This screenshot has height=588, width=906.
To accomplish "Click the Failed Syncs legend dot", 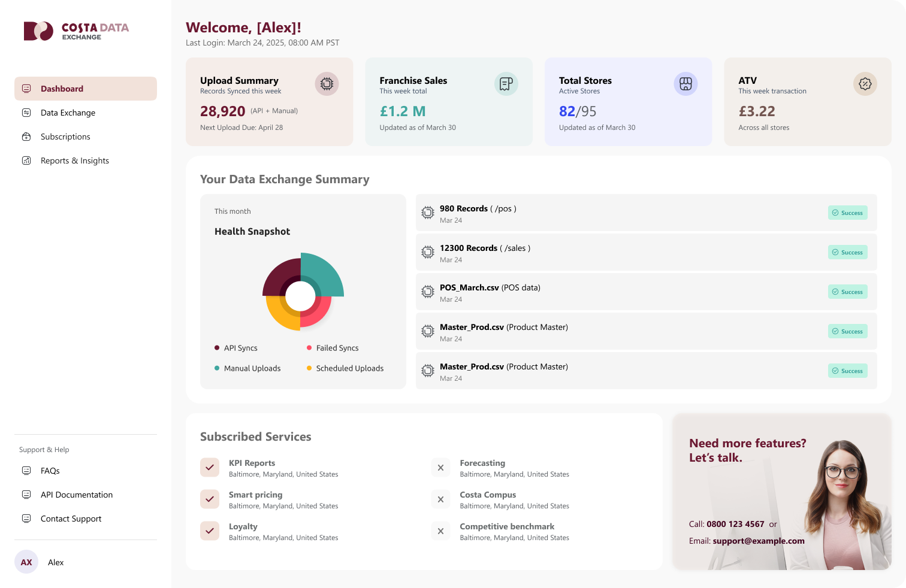I will [309, 348].
